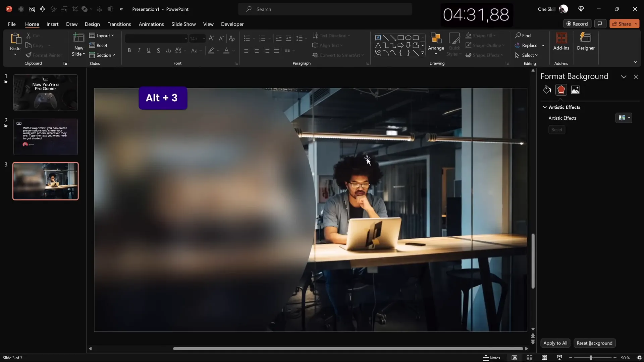
Task: Open the Artistic Effects preset dropdown
Action: point(624,118)
